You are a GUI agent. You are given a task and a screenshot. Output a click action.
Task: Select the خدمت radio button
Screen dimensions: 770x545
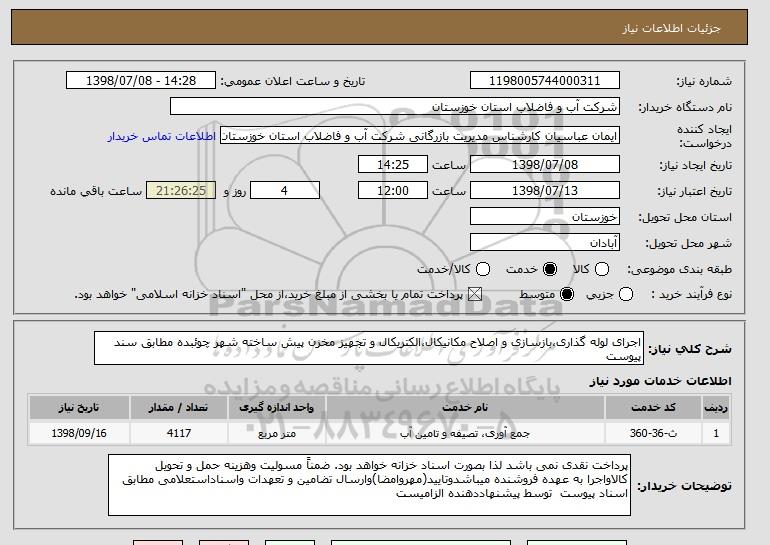tap(550, 269)
